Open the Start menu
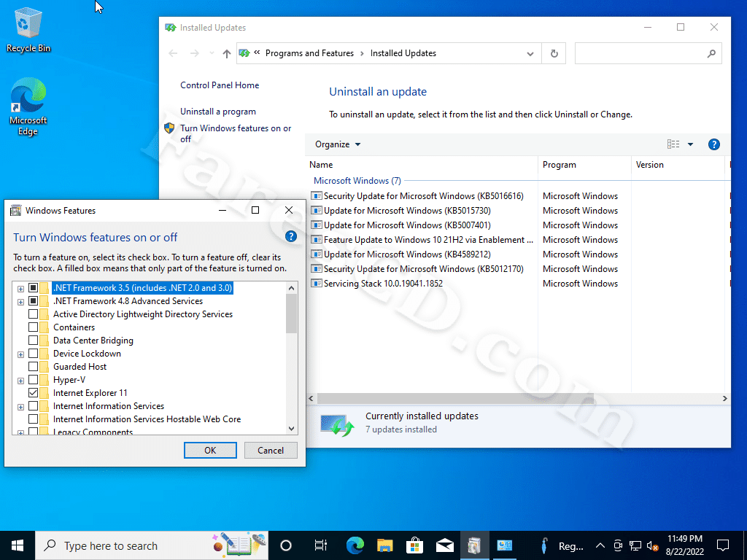 point(18,545)
